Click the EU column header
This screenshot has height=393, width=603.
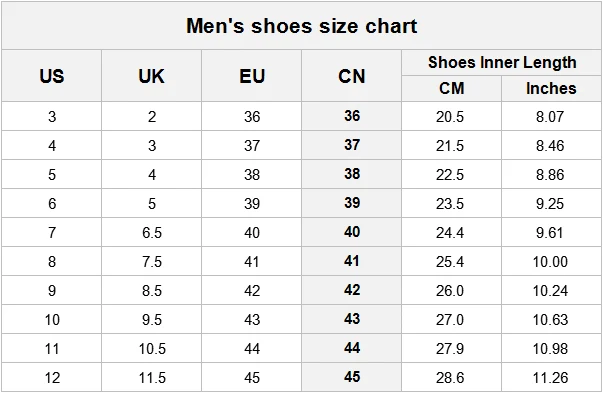pos(252,76)
